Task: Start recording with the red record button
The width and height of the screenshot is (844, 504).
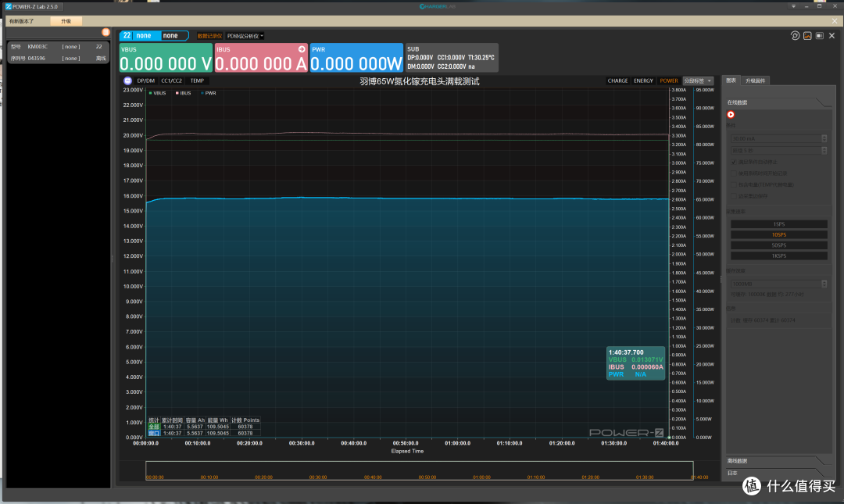Action: [x=731, y=114]
